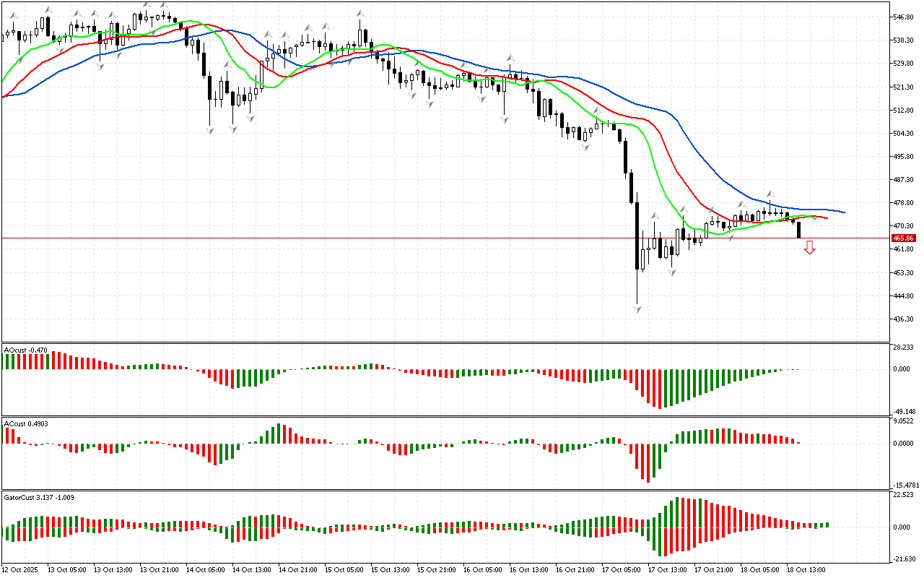The width and height of the screenshot is (924, 578).
Task: Click the red down sell arrow signal
Action: 810,248
